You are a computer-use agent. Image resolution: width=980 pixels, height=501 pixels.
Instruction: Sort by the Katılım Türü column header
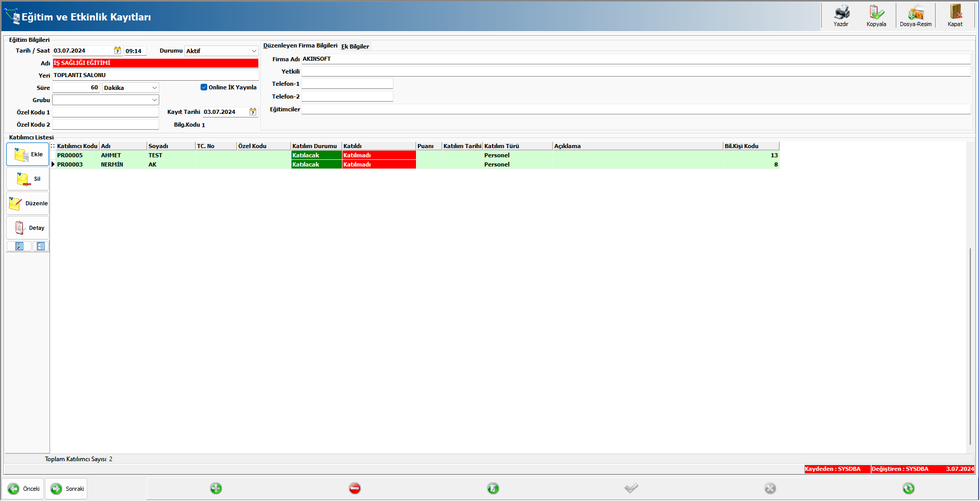pyautogui.click(x=518, y=146)
